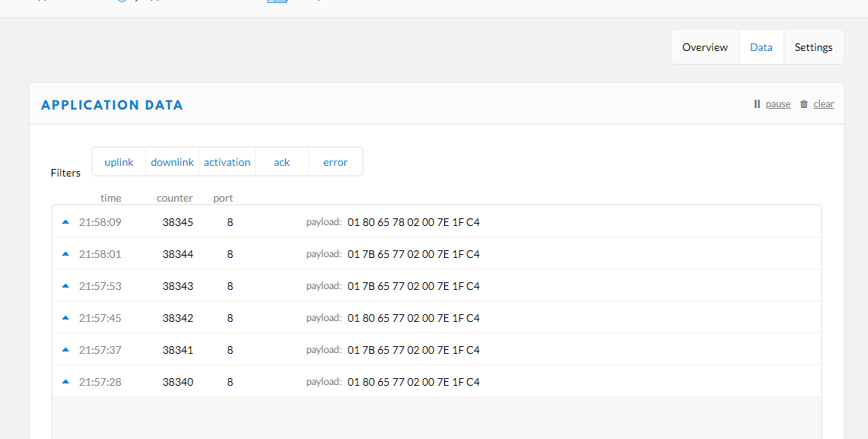Viewport: 868px width, 439px height.
Task: Open the Settings tab
Action: [x=813, y=47]
